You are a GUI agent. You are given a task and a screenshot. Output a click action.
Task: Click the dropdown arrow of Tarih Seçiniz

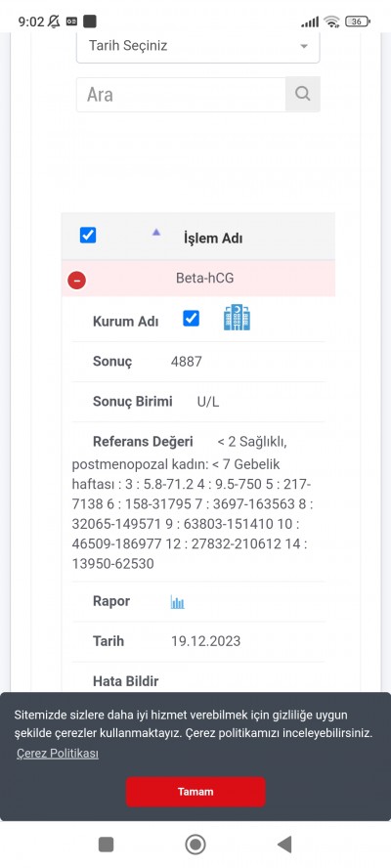tap(303, 47)
